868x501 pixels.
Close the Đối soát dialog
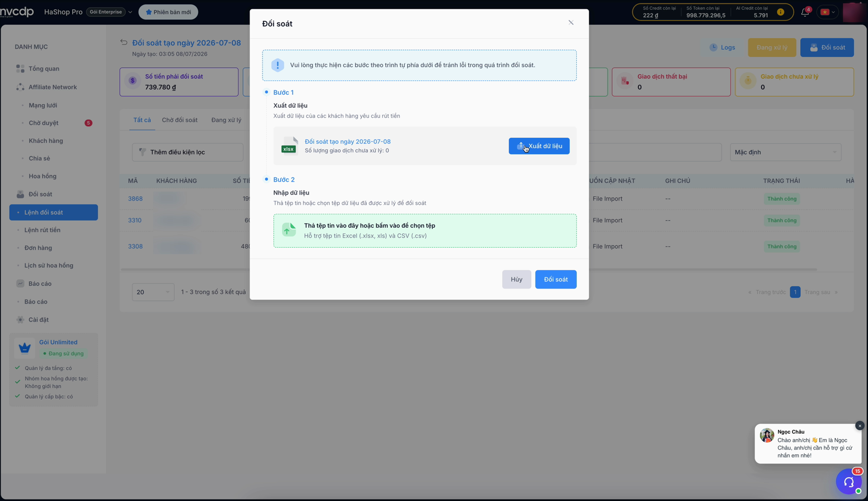[x=571, y=23]
